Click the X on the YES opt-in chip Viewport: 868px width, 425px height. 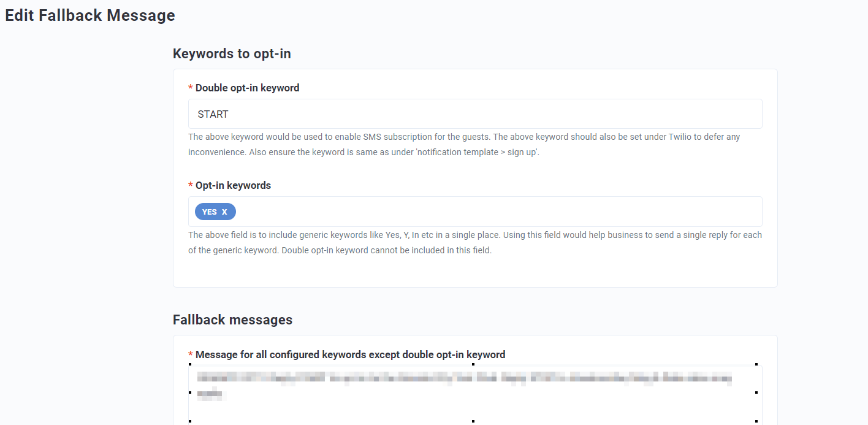(223, 211)
